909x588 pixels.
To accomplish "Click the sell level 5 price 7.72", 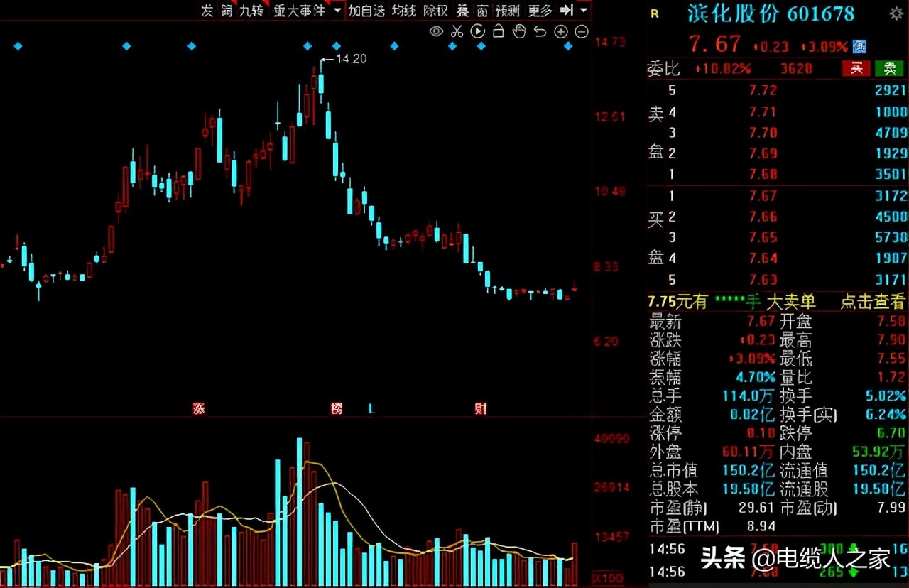I will 763,90.
